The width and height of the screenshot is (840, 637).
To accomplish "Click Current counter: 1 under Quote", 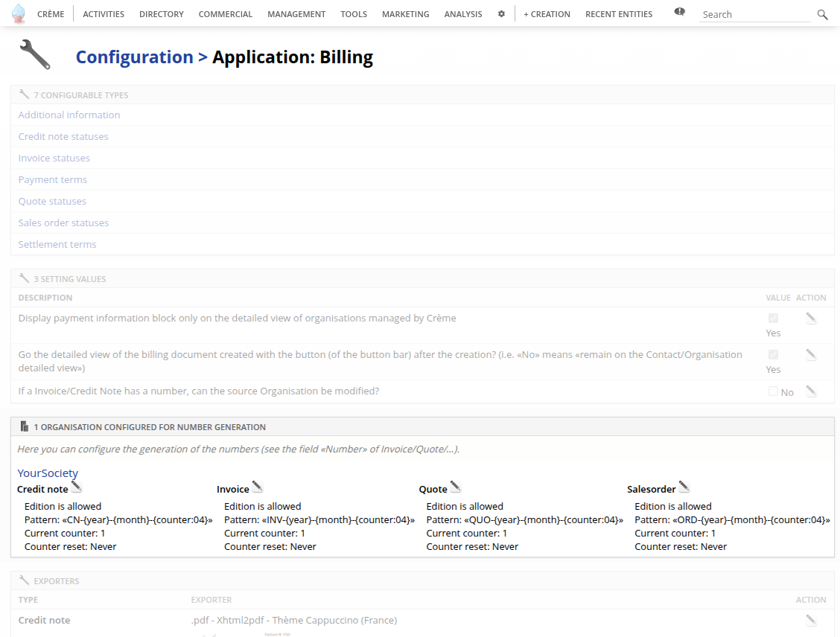I will click(467, 533).
